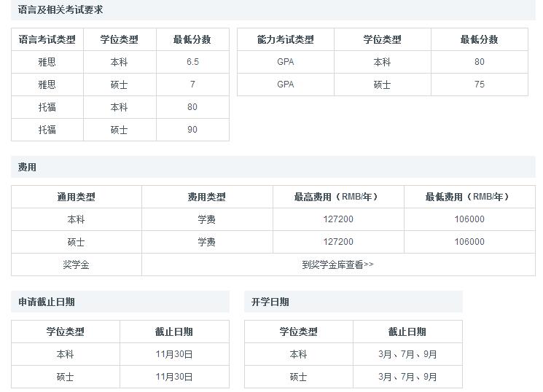
Task: Select the 127200 maximum fee for 本科
Action: tap(337, 219)
